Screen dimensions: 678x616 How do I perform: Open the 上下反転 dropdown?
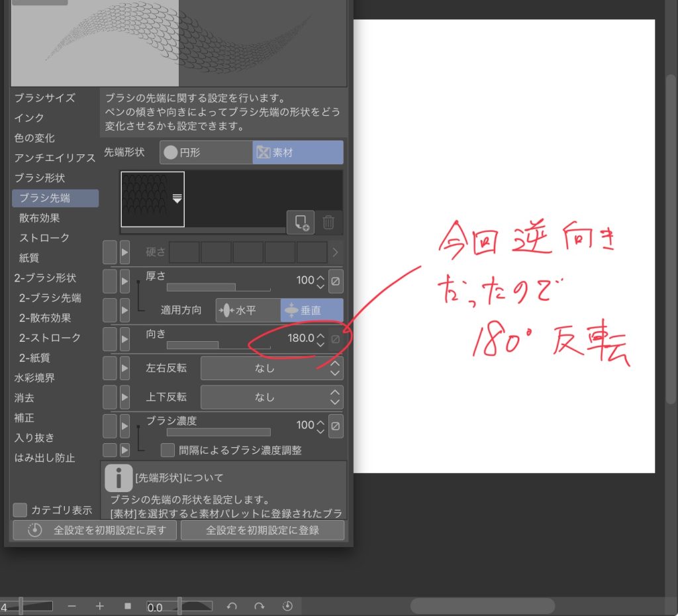click(271, 397)
